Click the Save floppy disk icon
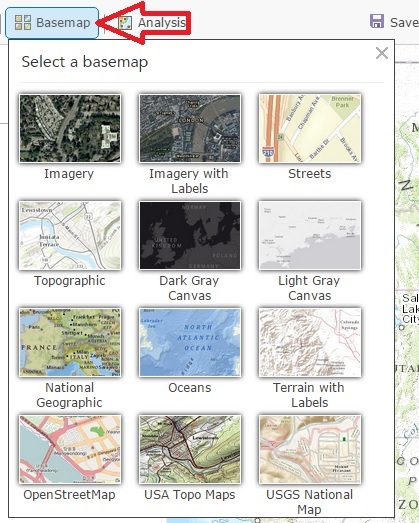This screenshot has width=419, height=523. point(377,21)
